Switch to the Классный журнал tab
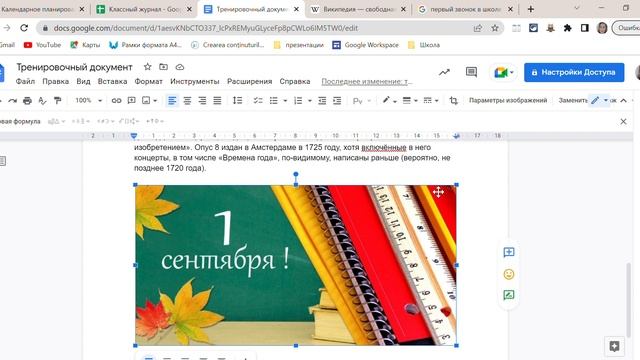The image size is (640, 360). [x=144, y=9]
